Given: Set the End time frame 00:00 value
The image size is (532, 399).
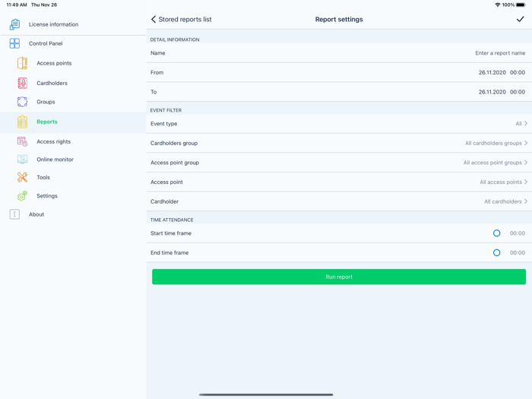Looking at the screenshot, I should pyautogui.click(x=518, y=253).
